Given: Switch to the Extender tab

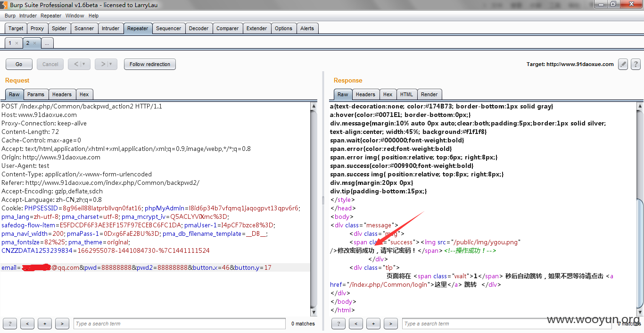Looking at the screenshot, I should [x=256, y=28].
